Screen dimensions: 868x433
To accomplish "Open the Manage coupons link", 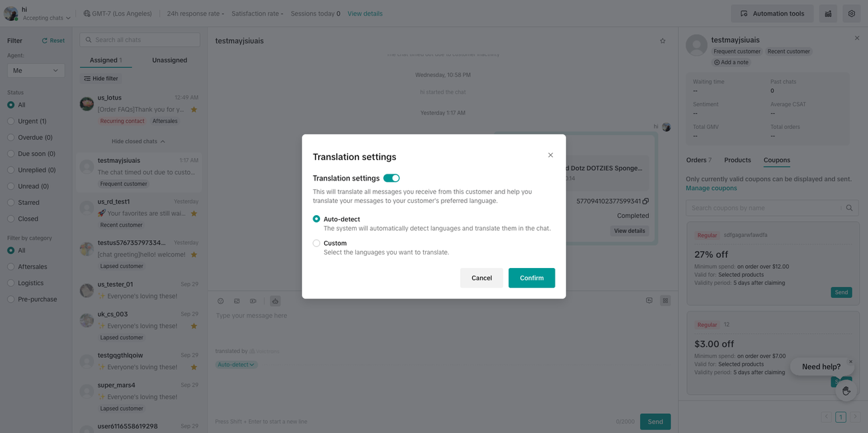I will coord(711,188).
